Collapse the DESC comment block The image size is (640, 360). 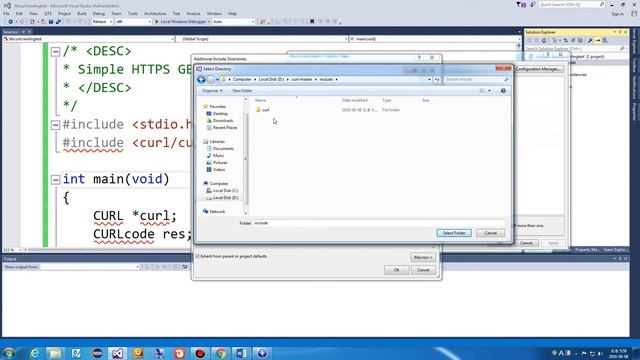point(56,52)
